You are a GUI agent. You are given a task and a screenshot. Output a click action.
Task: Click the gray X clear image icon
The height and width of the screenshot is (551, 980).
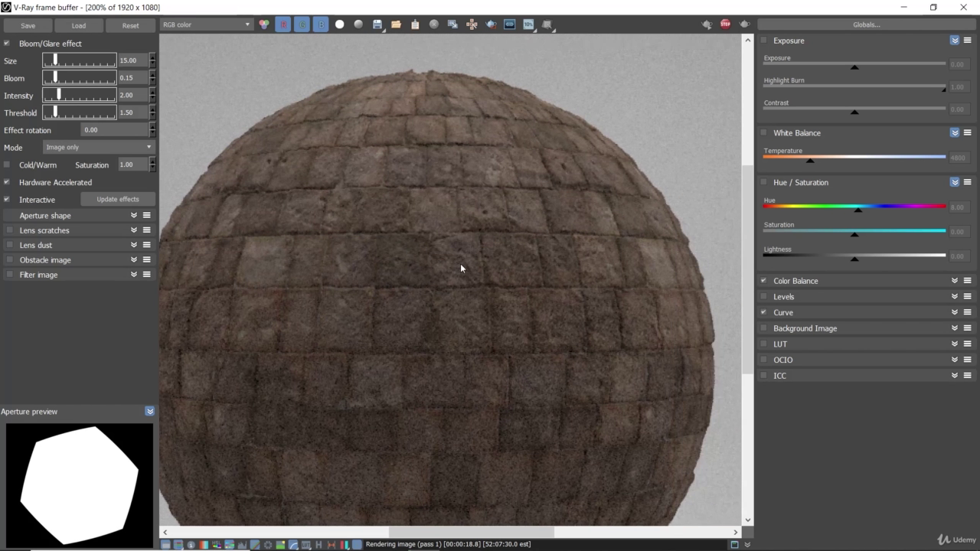(434, 24)
